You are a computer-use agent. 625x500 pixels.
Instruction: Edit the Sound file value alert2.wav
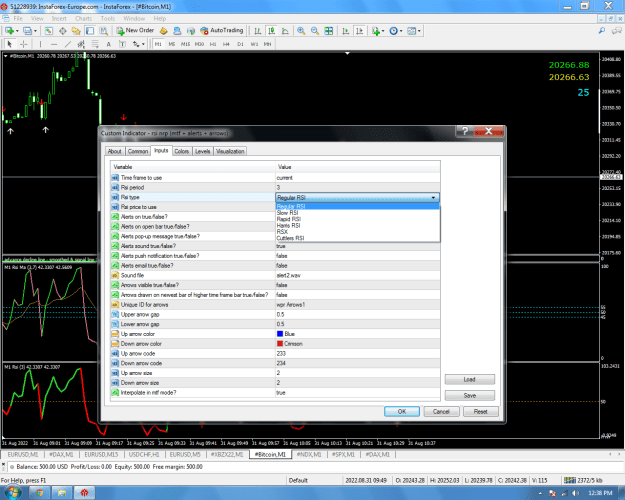[x=358, y=275]
